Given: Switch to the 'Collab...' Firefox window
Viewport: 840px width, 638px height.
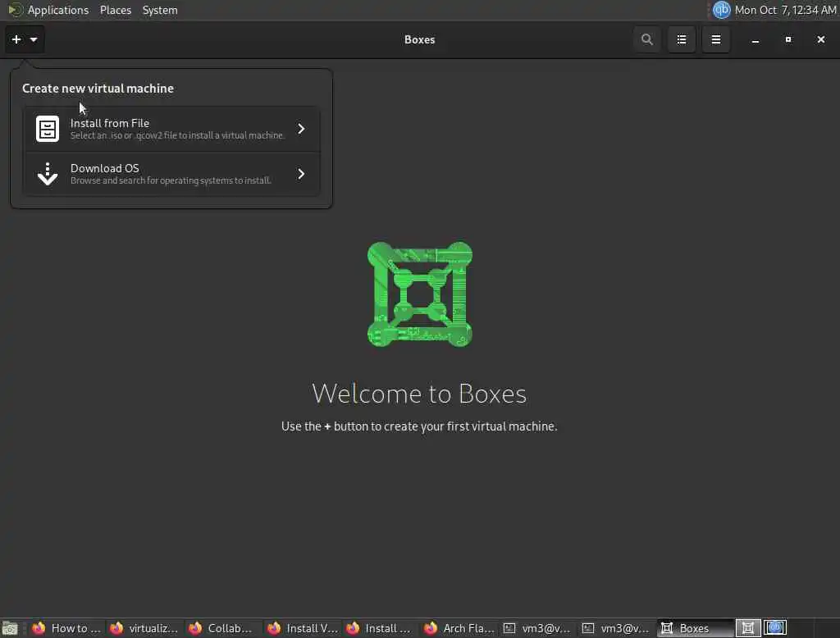Looking at the screenshot, I should (223, 628).
